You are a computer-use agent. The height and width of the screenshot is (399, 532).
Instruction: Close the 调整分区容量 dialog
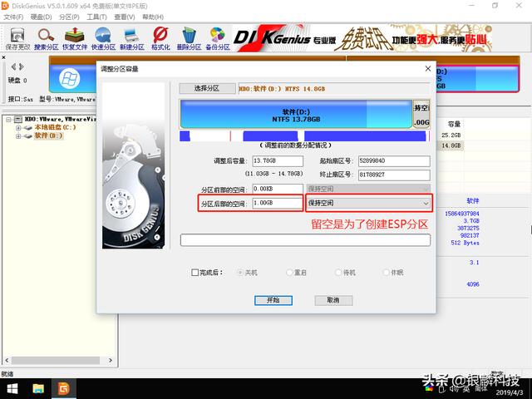pos(428,69)
